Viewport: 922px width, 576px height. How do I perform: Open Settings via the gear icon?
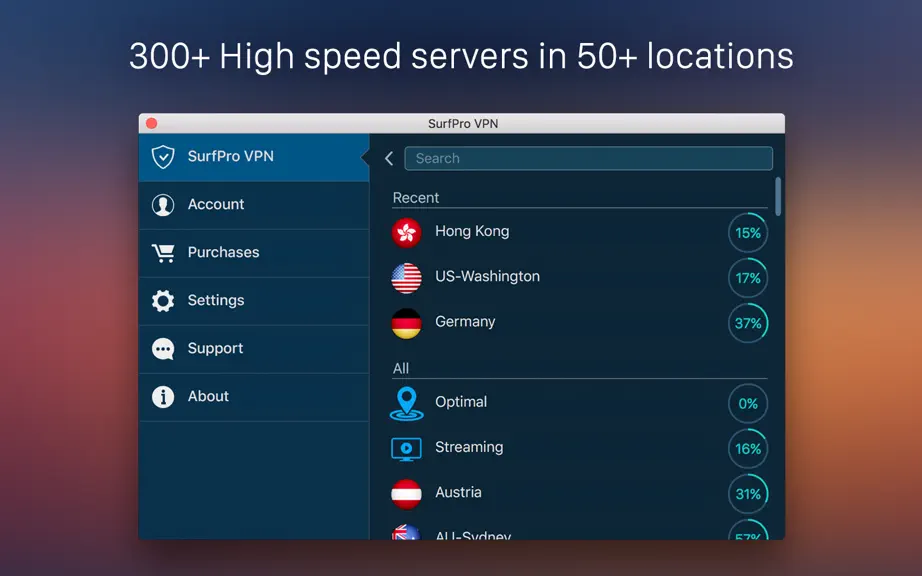pyautogui.click(x=163, y=300)
